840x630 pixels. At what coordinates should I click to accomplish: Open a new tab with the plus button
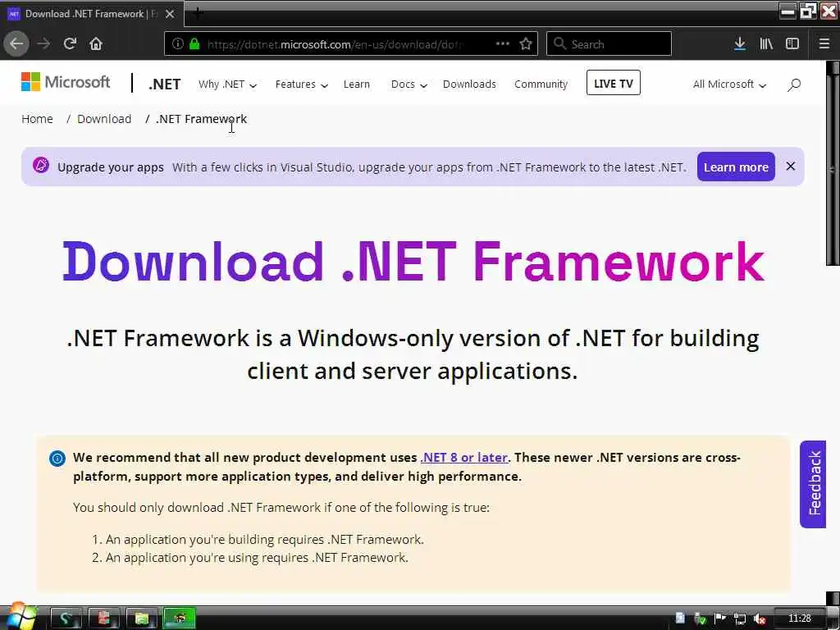pos(197,13)
